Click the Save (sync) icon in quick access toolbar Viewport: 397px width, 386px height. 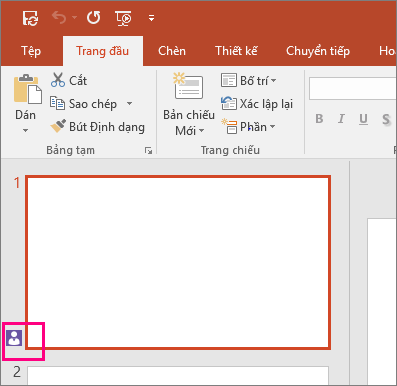tap(30, 18)
